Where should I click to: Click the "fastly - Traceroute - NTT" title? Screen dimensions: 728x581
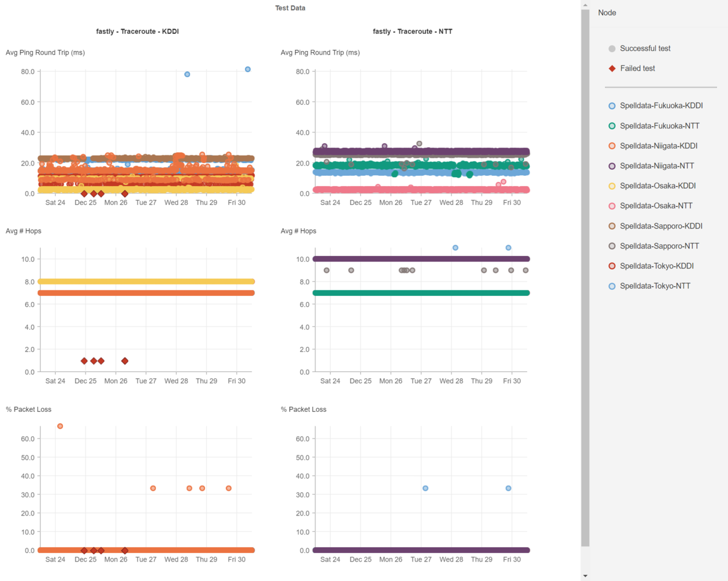(x=413, y=32)
